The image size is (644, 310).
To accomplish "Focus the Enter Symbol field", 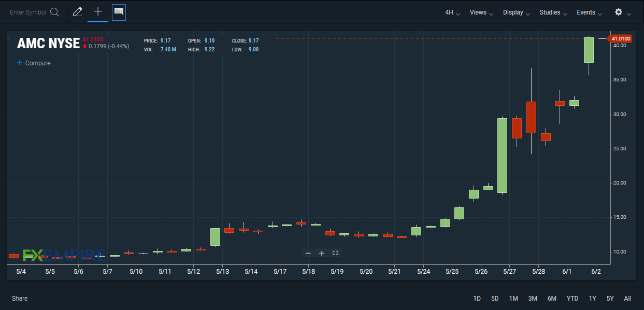I will (28, 12).
